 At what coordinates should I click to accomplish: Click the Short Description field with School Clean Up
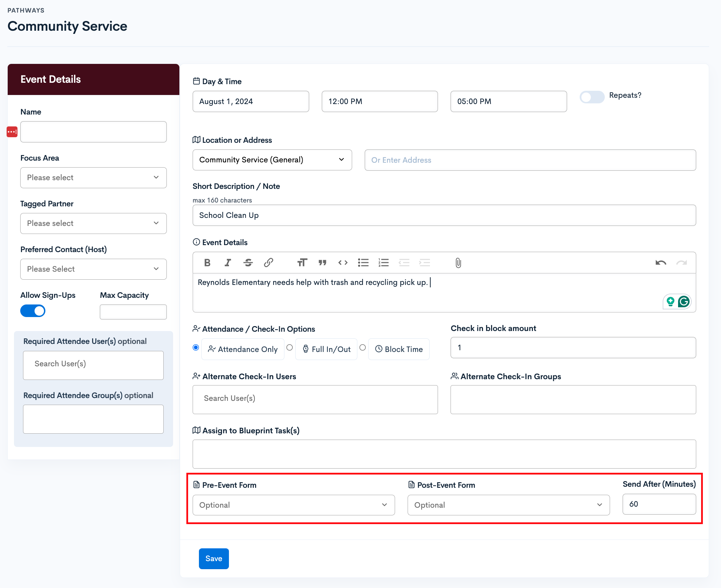click(444, 215)
